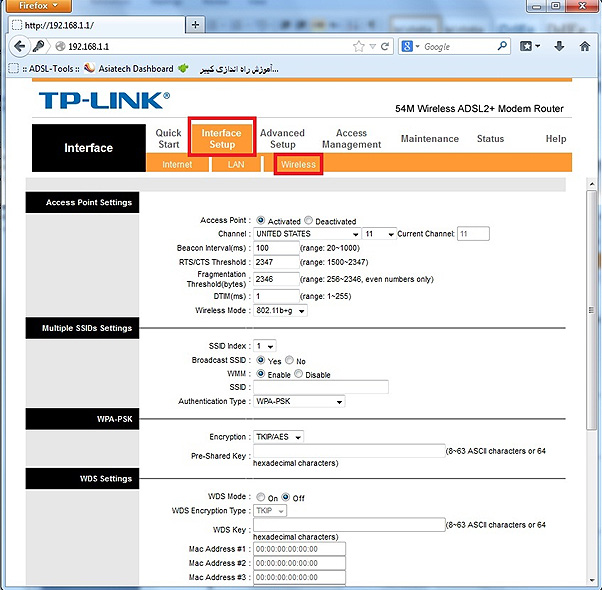The height and width of the screenshot is (590, 602).
Task: Click the Google search engine icon
Action: pyautogui.click(x=407, y=46)
